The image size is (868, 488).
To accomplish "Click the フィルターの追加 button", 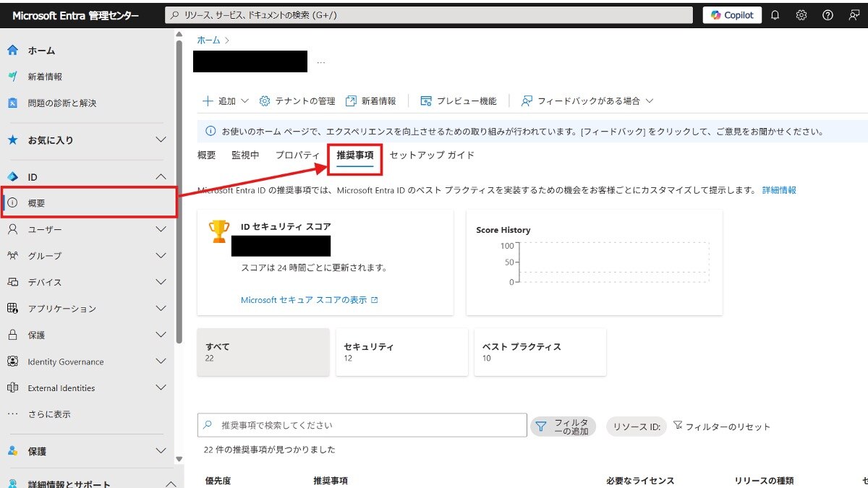I will tap(563, 427).
